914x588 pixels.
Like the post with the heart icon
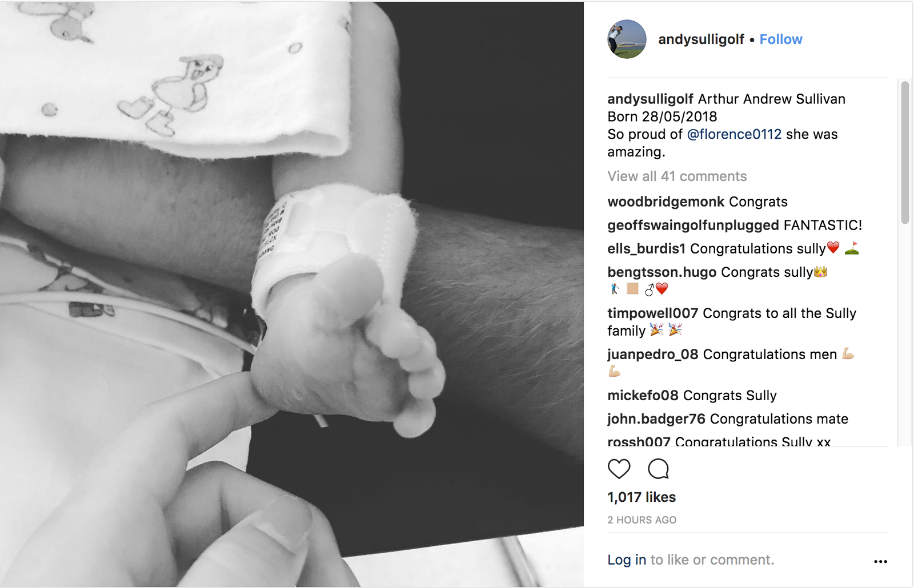click(619, 469)
